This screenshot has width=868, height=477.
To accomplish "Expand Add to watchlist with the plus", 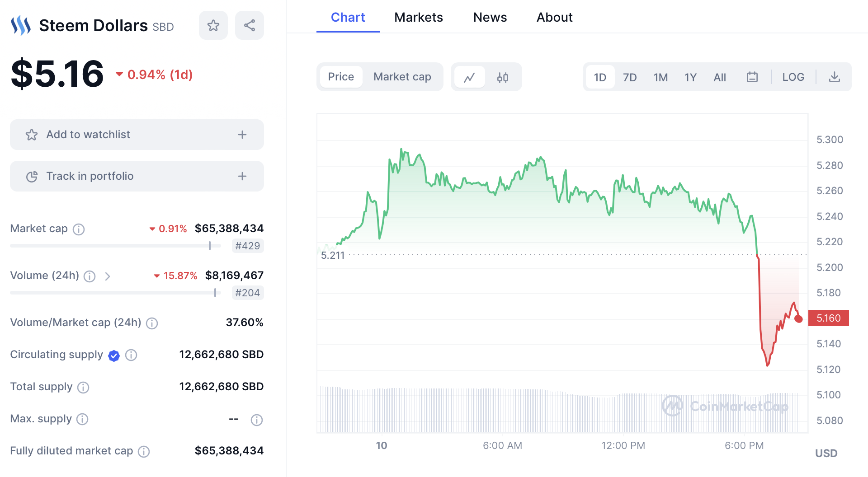I will point(242,135).
